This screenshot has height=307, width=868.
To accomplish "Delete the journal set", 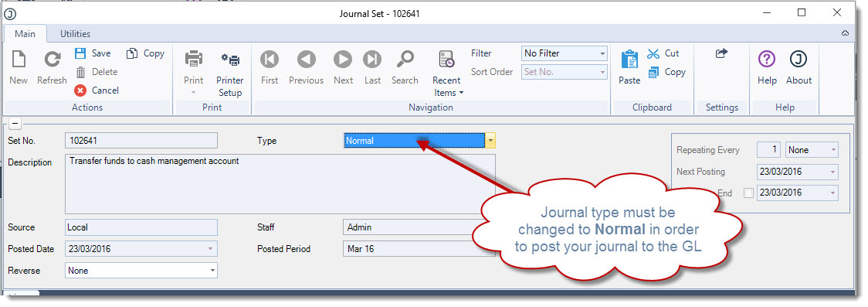I will pos(97,71).
